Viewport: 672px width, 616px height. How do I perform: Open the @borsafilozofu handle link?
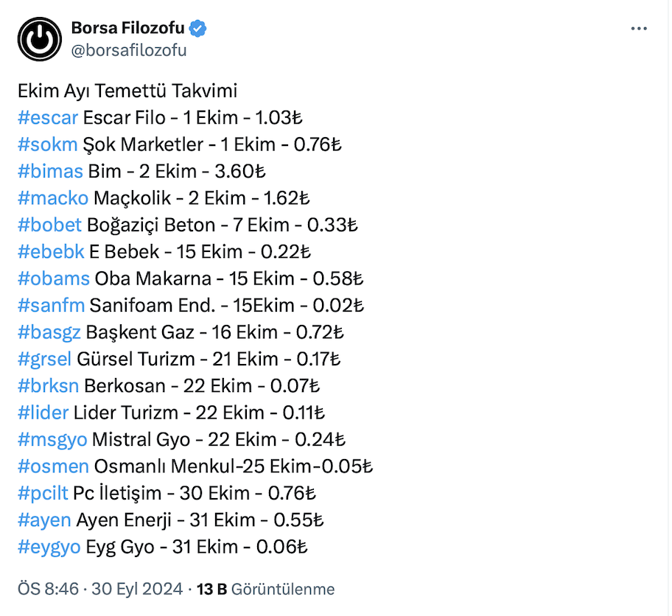[128, 50]
